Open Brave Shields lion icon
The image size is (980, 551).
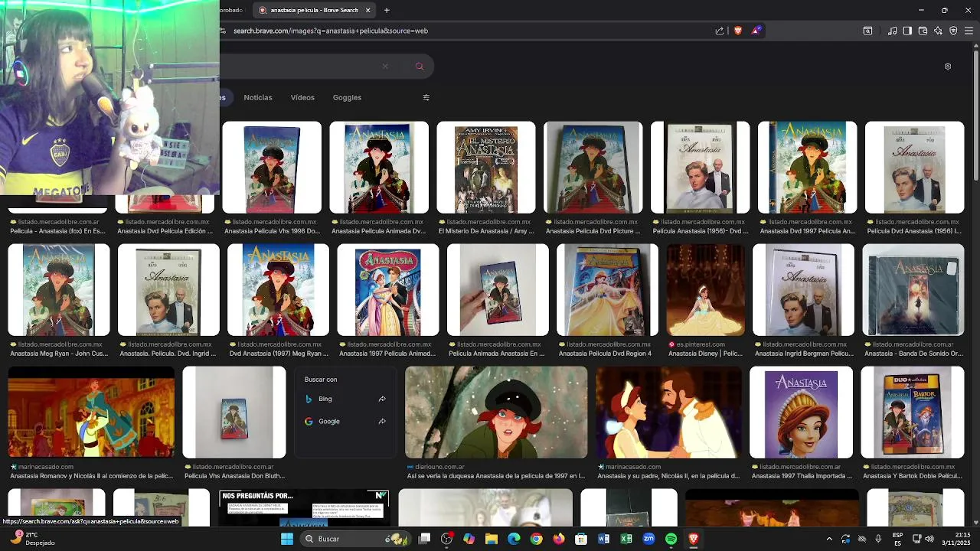coord(738,31)
